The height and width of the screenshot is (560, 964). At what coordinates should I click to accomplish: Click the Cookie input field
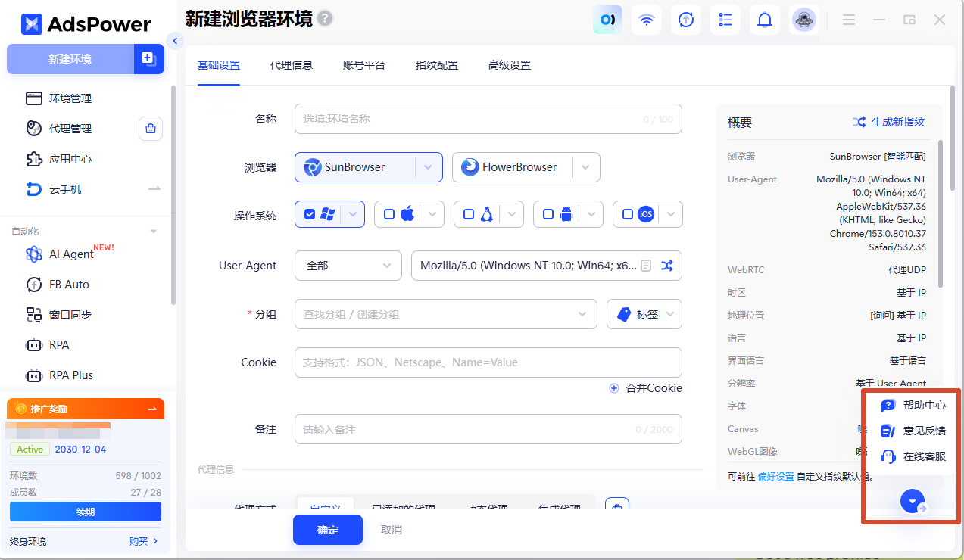coord(488,362)
